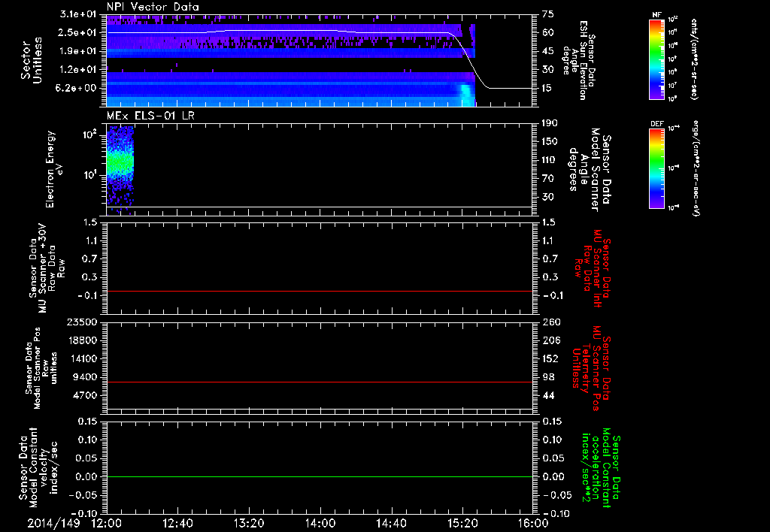The height and width of the screenshot is (532, 770).
Task: Click the cnts/(cm**2-sr-sec) units label
Action: (x=694, y=59)
